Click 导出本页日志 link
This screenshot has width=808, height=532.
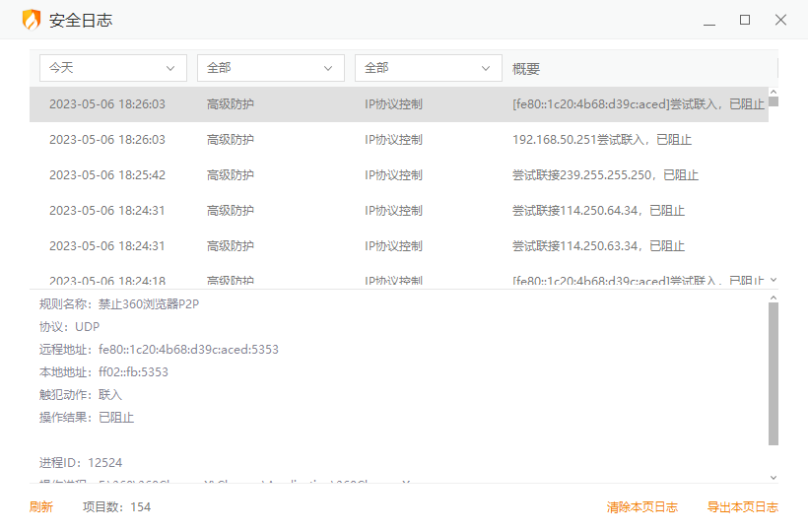(x=743, y=507)
